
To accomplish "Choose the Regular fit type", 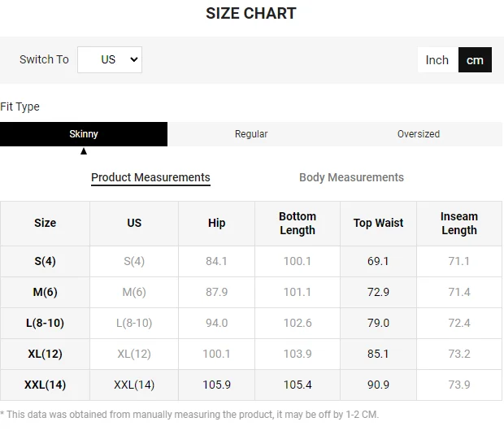I will [x=251, y=134].
